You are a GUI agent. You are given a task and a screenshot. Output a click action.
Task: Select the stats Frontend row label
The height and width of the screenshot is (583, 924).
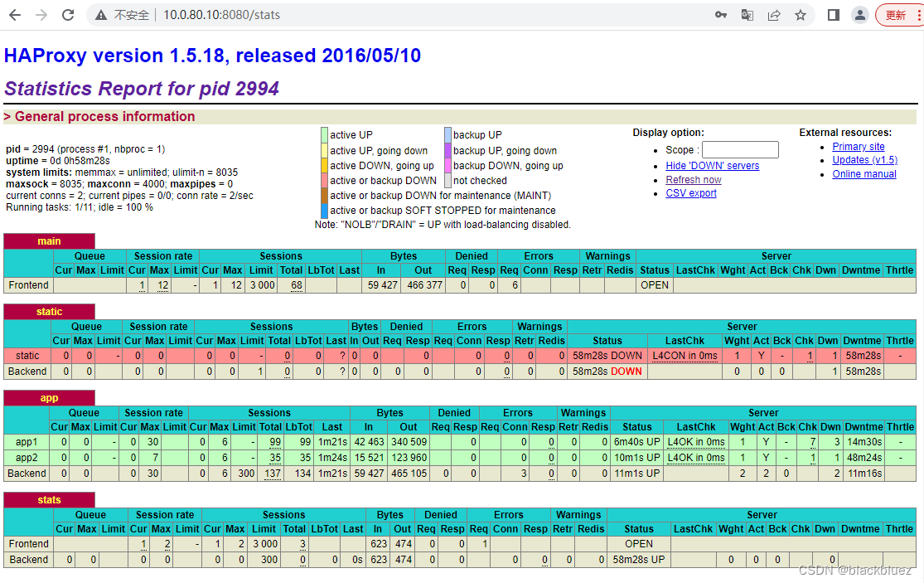point(28,543)
